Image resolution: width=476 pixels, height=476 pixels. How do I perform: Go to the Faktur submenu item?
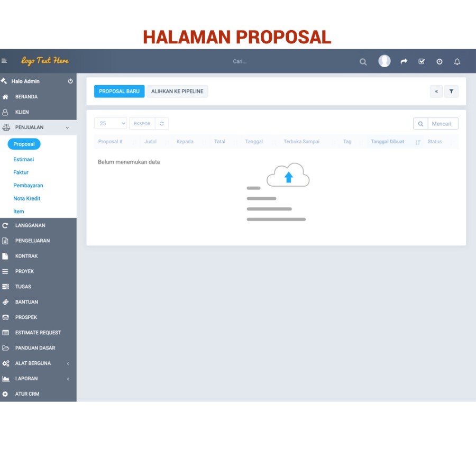point(21,172)
